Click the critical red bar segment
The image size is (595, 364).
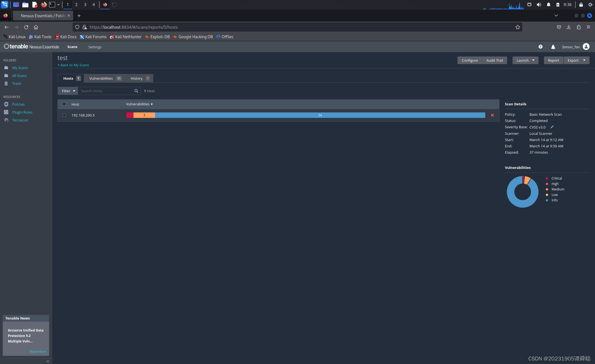click(x=130, y=115)
